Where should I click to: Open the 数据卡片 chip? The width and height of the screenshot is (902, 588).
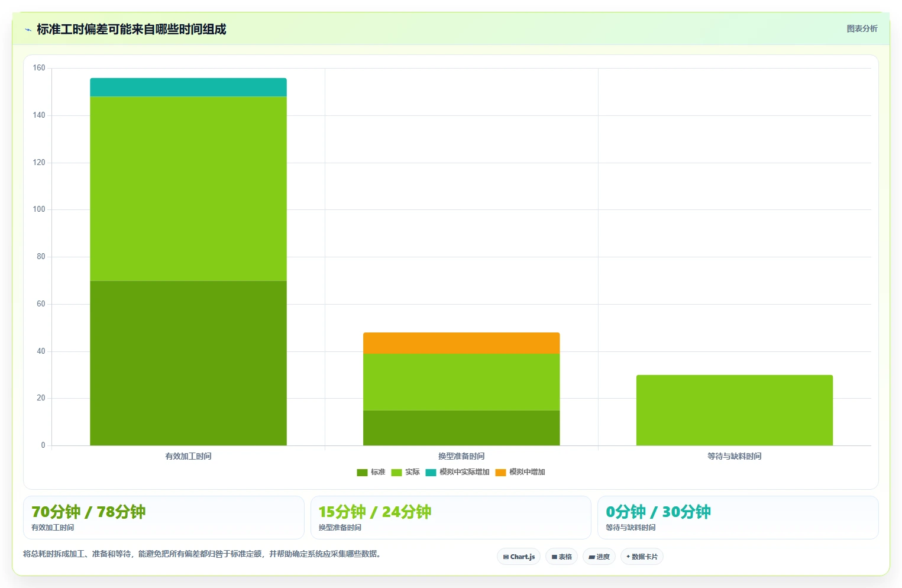pos(642,557)
